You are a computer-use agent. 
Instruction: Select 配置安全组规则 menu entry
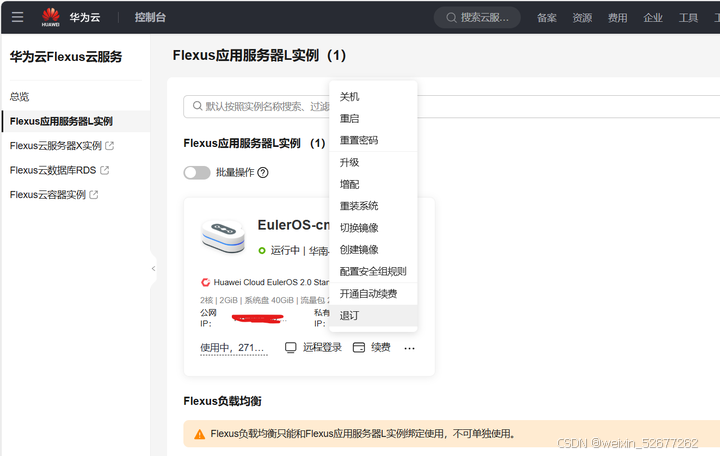373,271
